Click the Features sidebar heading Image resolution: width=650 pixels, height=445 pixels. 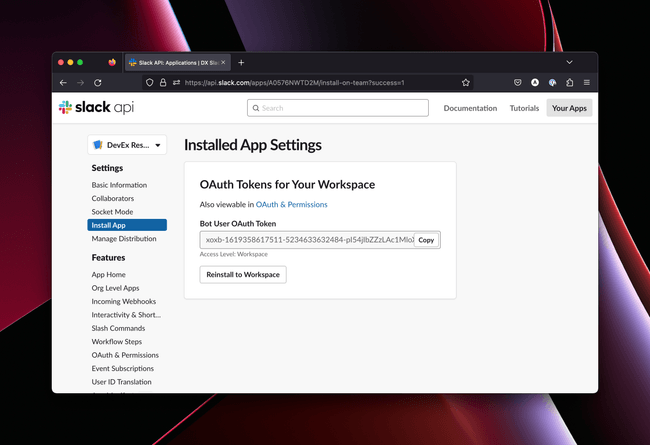(x=108, y=258)
